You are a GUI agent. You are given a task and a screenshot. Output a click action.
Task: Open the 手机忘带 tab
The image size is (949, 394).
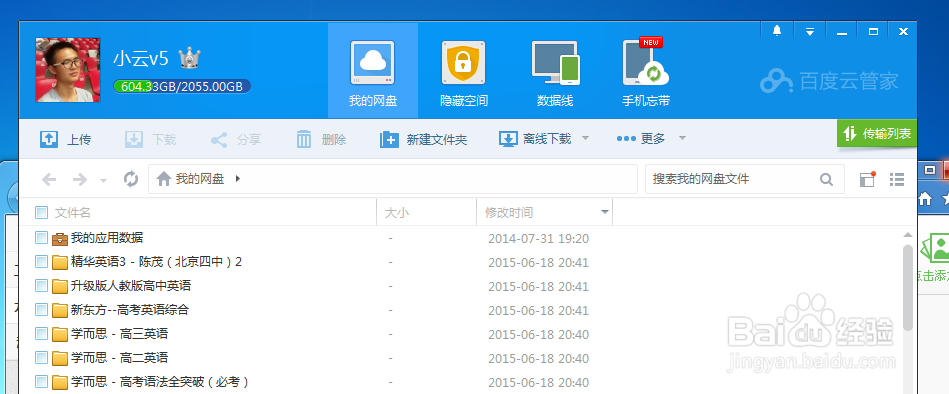click(x=646, y=71)
